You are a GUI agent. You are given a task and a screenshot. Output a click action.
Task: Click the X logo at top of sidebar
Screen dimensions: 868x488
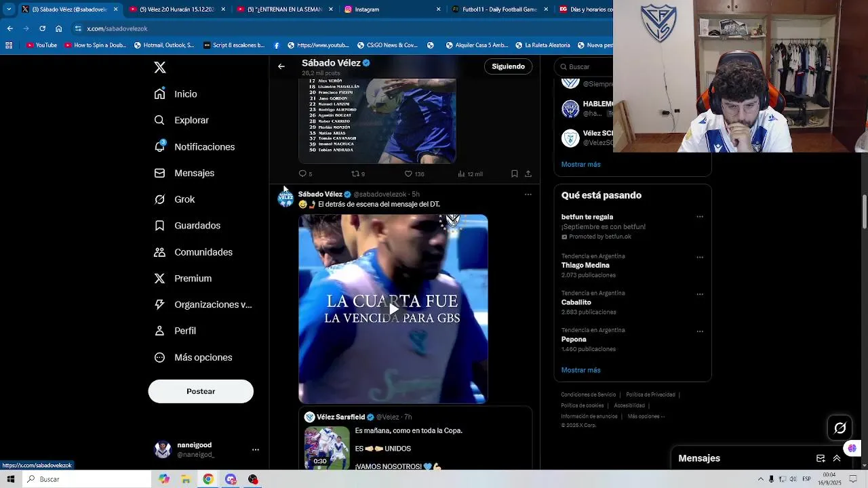[160, 67]
